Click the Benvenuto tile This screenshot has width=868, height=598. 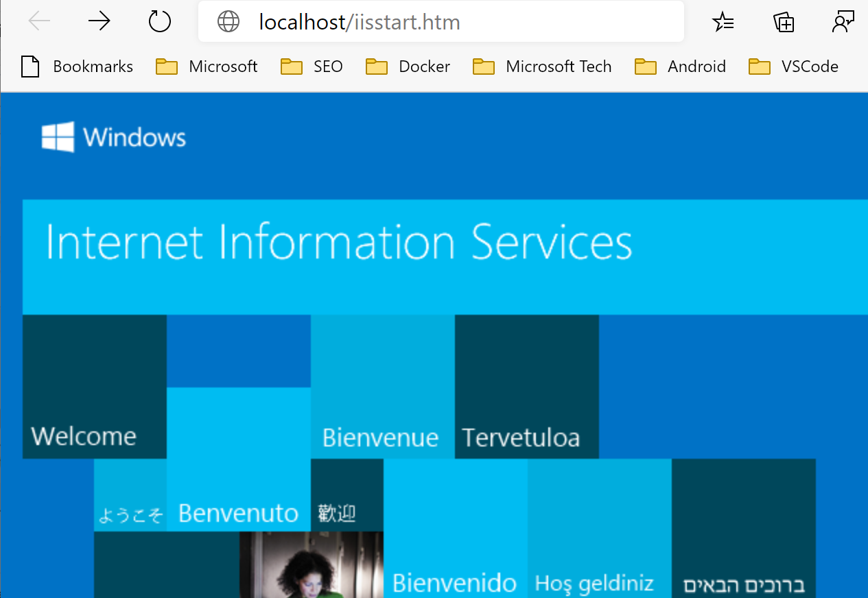[x=239, y=459]
